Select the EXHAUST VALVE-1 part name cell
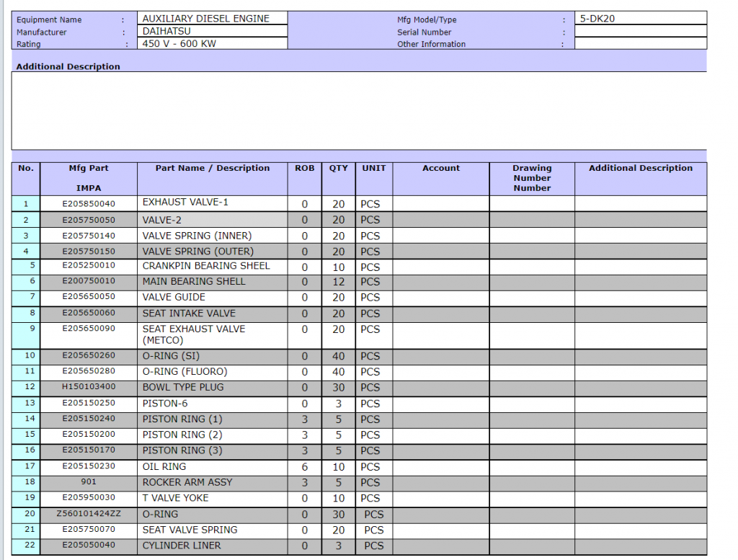738x560 pixels. 213,203
